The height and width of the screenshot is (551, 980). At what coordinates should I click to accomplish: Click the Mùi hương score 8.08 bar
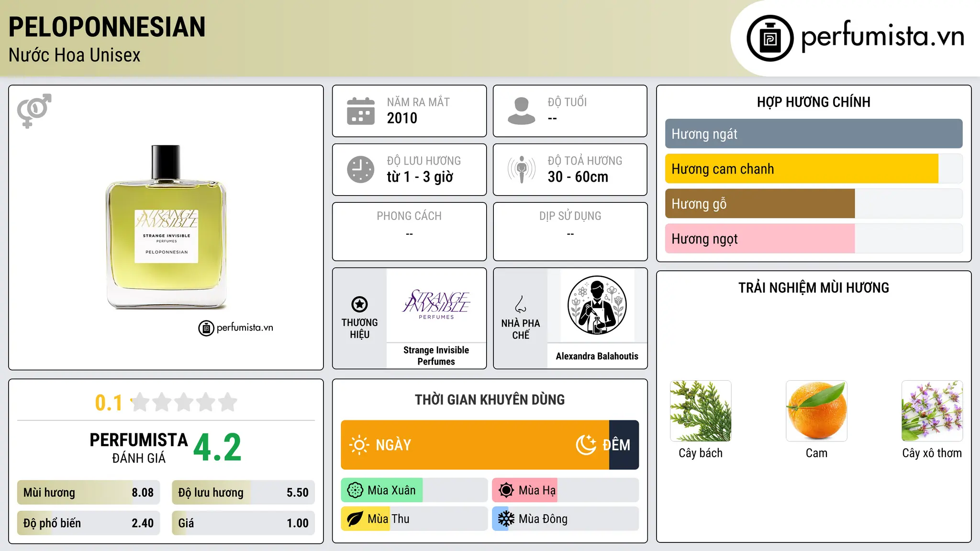[x=89, y=493]
